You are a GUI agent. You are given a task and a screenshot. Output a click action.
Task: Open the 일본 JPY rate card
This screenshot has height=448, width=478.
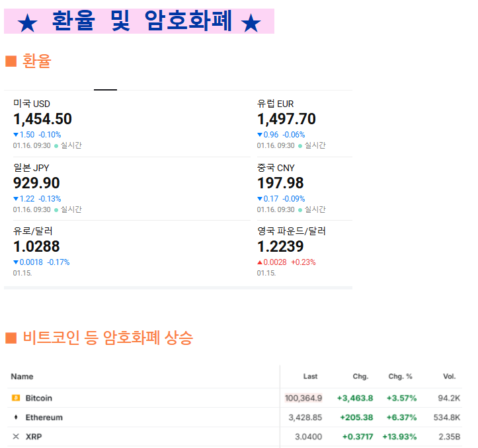(128, 188)
